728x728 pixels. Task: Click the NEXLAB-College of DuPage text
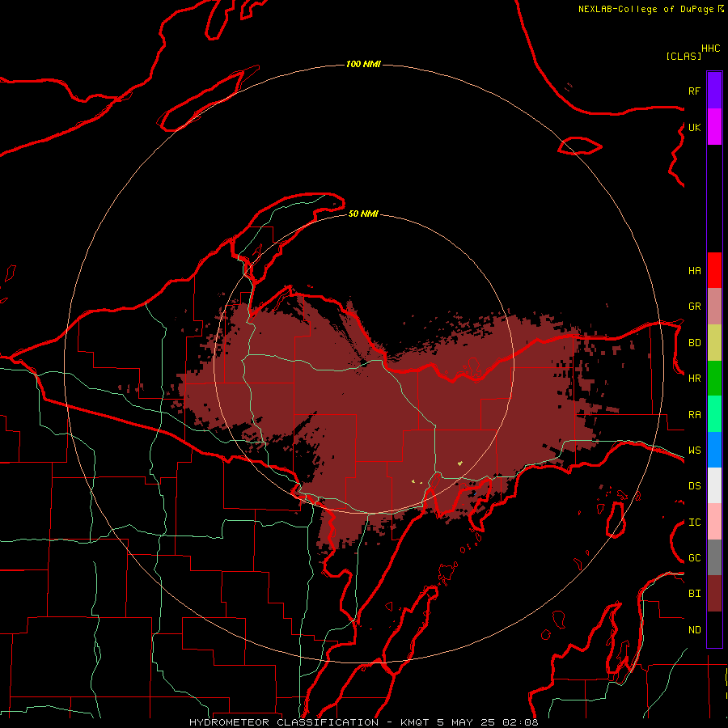click(x=645, y=9)
